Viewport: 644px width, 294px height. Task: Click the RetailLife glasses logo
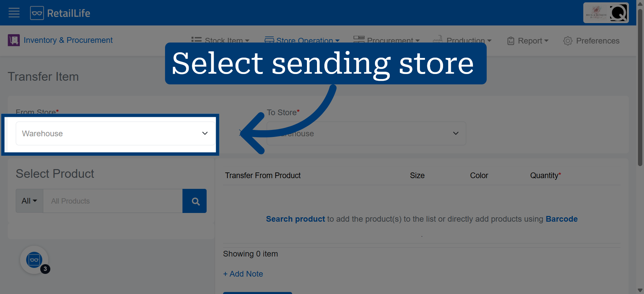coord(37,13)
